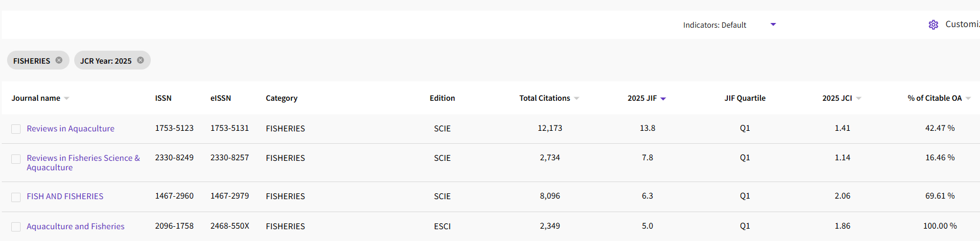980x241 pixels.
Task: Select the Reviews in Aquaculture checkbox
Action: (x=16, y=129)
